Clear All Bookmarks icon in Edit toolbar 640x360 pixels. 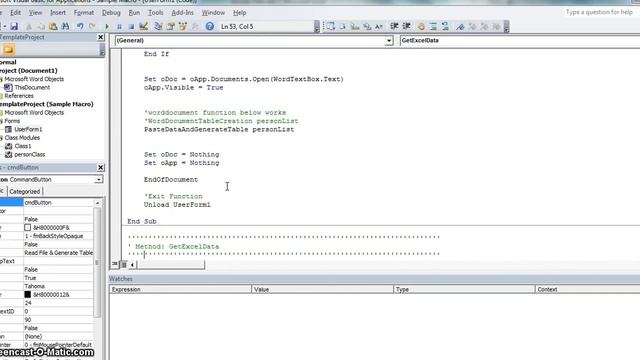click(x=496, y=27)
